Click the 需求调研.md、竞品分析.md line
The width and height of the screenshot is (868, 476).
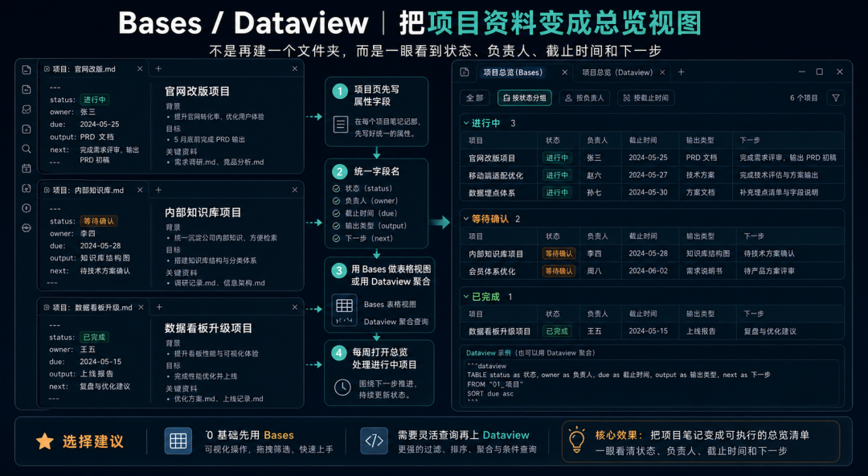tap(219, 162)
